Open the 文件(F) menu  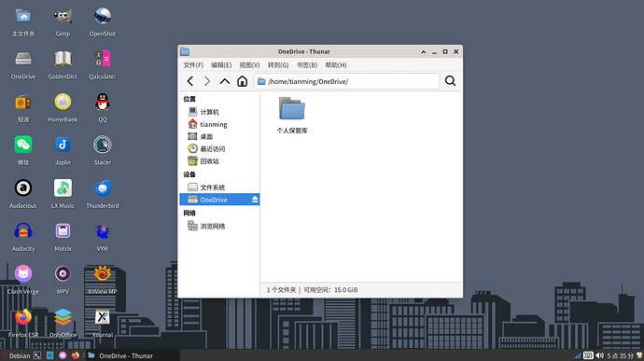193,65
